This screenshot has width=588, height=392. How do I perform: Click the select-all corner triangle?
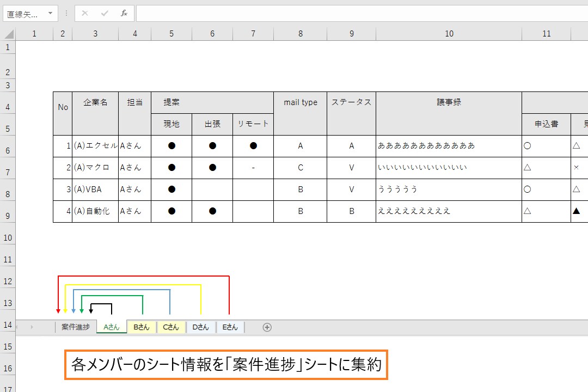pyautogui.click(x=9, y=34)
